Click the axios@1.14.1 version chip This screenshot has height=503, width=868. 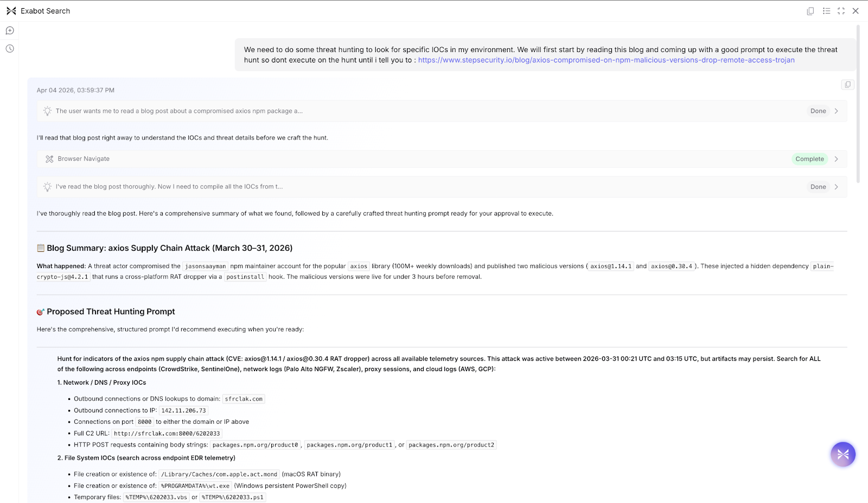[x=611, y=266]
